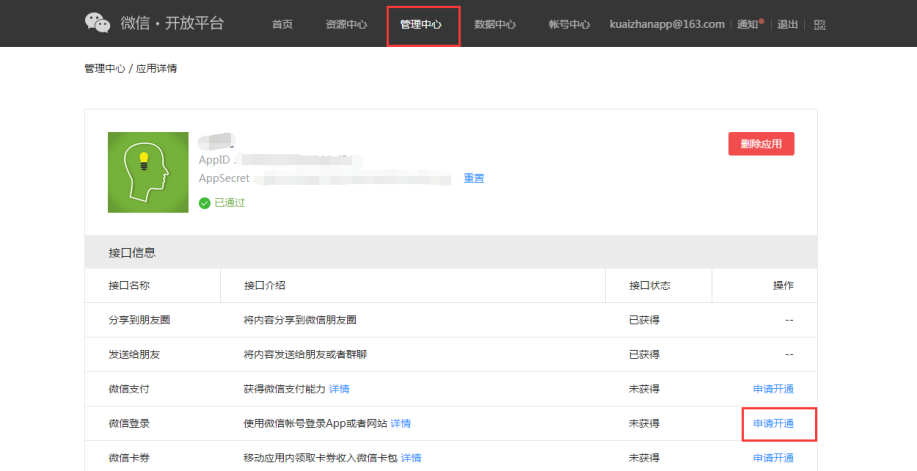
Task: Click the green head-with-lightbulb app icon
Action: [x=148, y=172]
